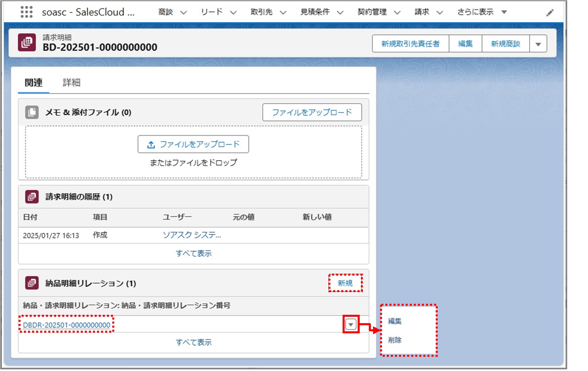Click the 元の値 column header
588x371 pixels.
(244, 217)
